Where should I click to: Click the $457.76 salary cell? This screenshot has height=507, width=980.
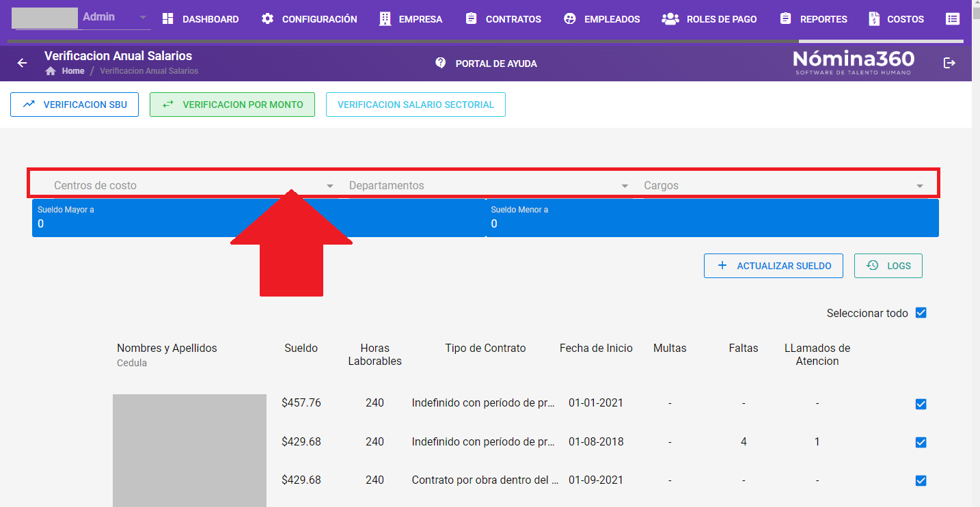pyautogui.click(x=301, y=402)
